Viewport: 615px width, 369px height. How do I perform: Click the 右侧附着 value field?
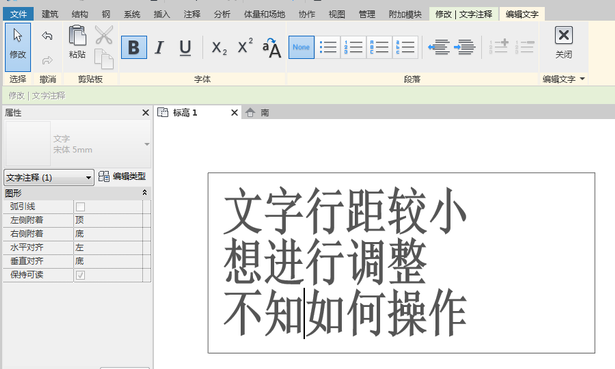108,234
